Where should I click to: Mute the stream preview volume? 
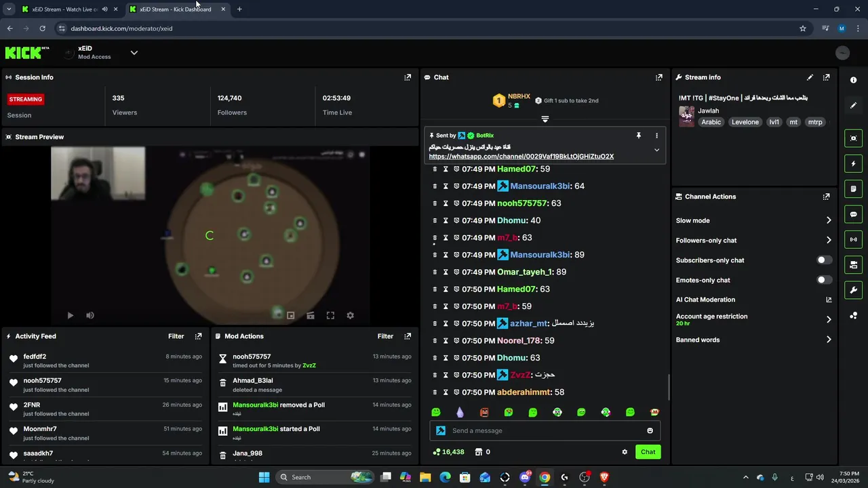pyautogui.click(x=90, y=315)
